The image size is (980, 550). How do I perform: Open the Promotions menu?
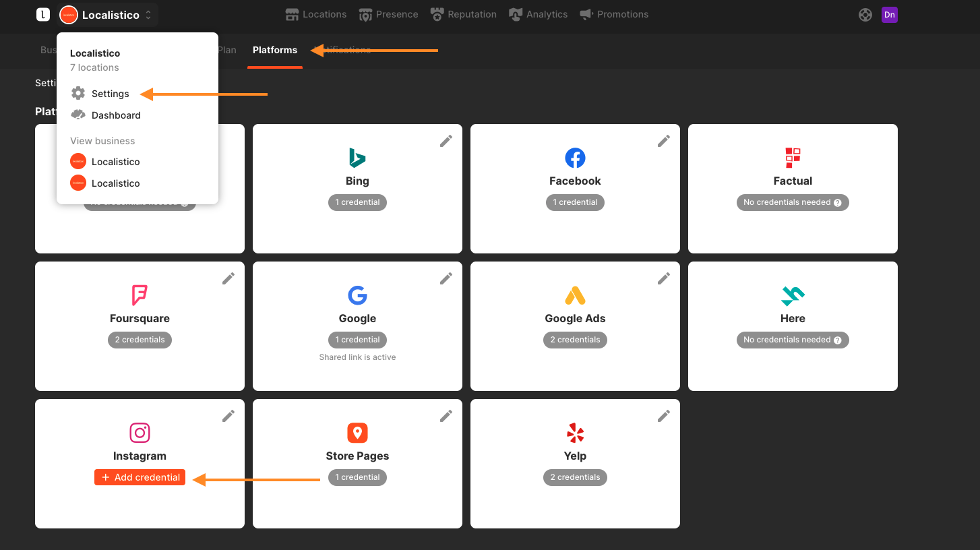614,14
